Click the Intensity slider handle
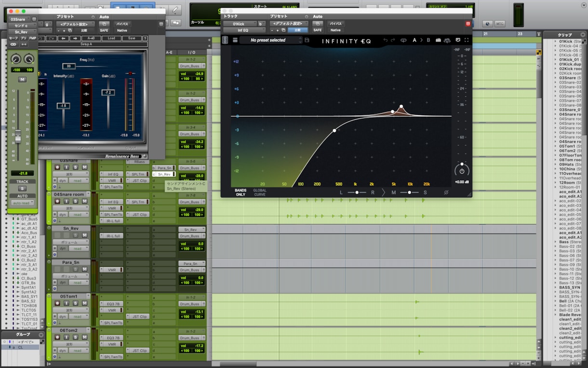Viewport: 588px width, 368px height. point(63,105)
